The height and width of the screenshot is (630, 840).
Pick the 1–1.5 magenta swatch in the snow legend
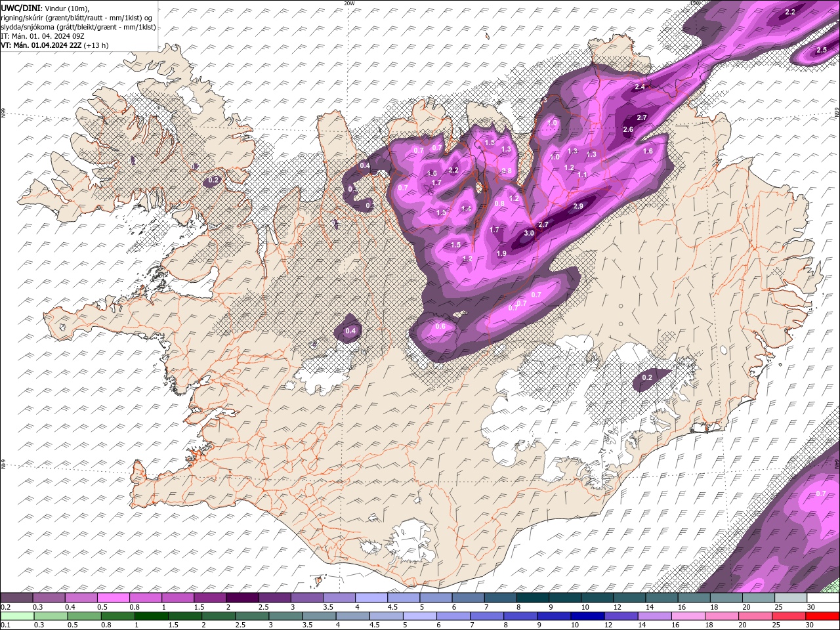pos(177,598)
